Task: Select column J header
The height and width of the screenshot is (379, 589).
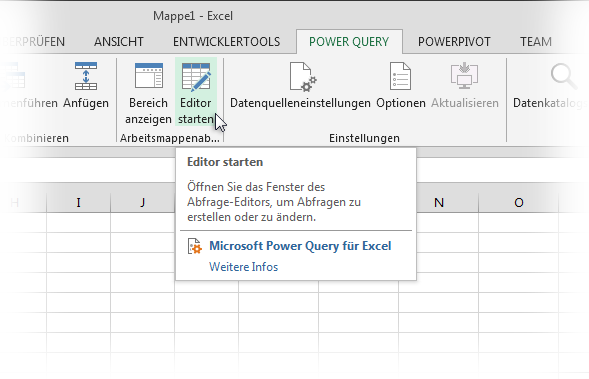Action: coord(142,203)
